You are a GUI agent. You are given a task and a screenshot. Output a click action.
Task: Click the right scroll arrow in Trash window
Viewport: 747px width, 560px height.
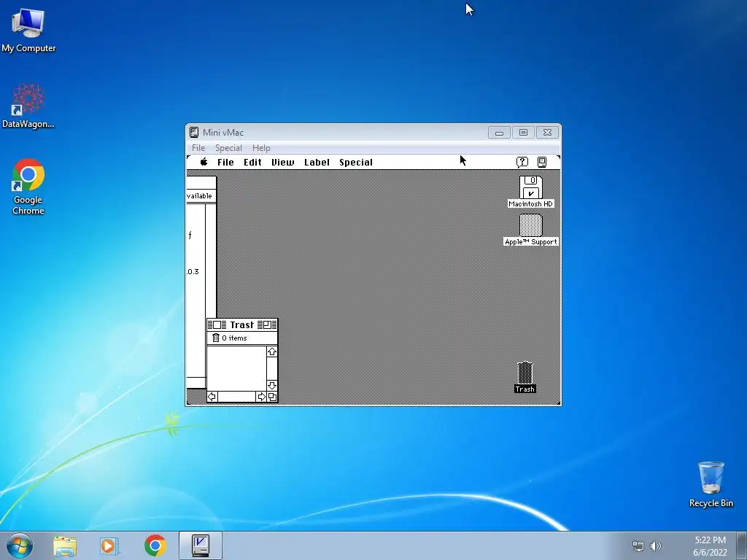(x=261, y=397)
